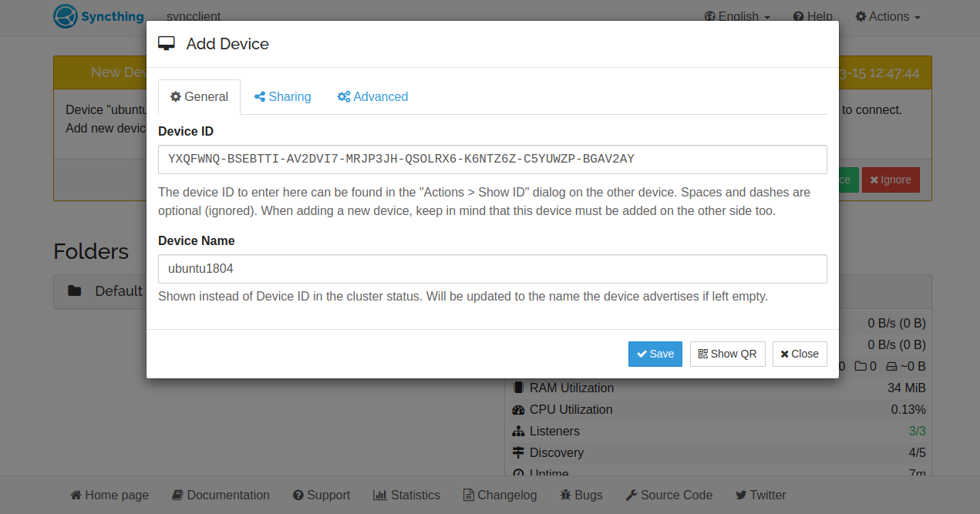Click the Home page footer link
The width and height of the screenshot is (980, 514).
109,496
